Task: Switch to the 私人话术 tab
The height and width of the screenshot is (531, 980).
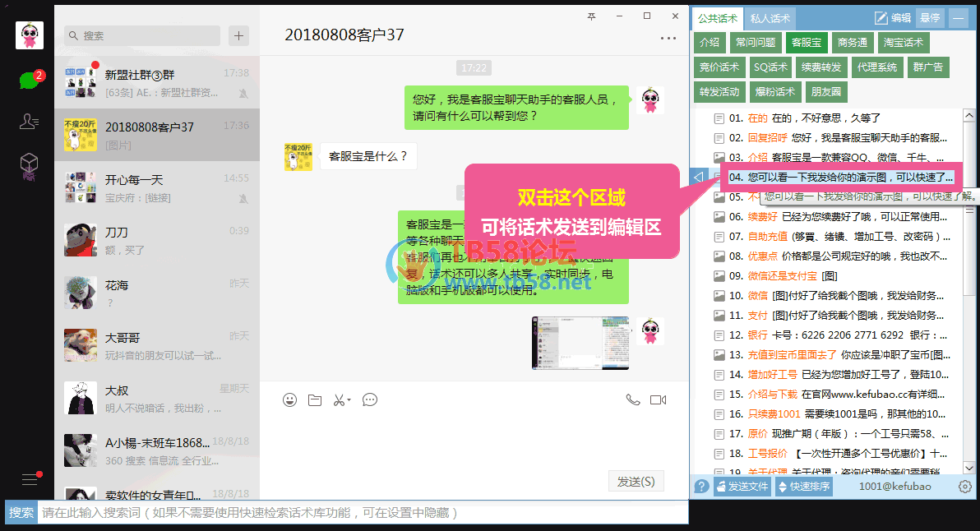Action: pyautogui.click(x=770, y=18)
